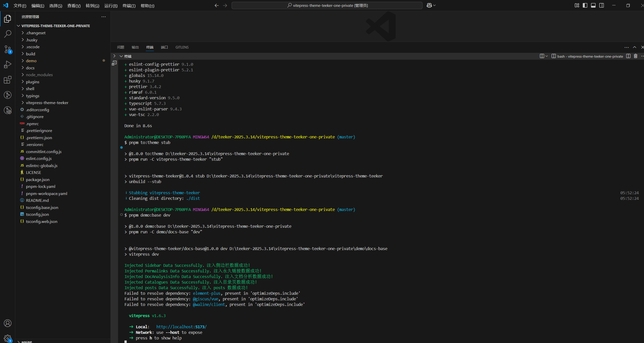This screenshot has height=343, width=644.
Task: Open eslint.config.js file
Action: (x=63, y=158)
